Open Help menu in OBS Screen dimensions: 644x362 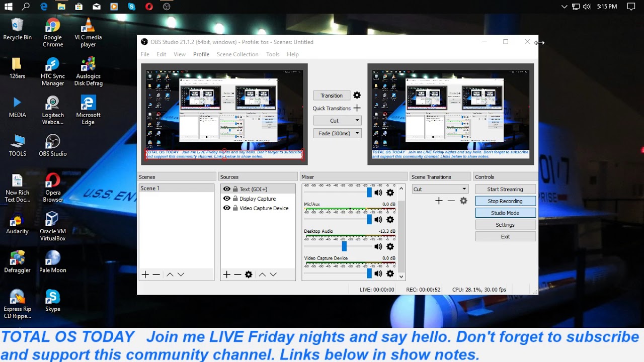[x=293, y=54]
